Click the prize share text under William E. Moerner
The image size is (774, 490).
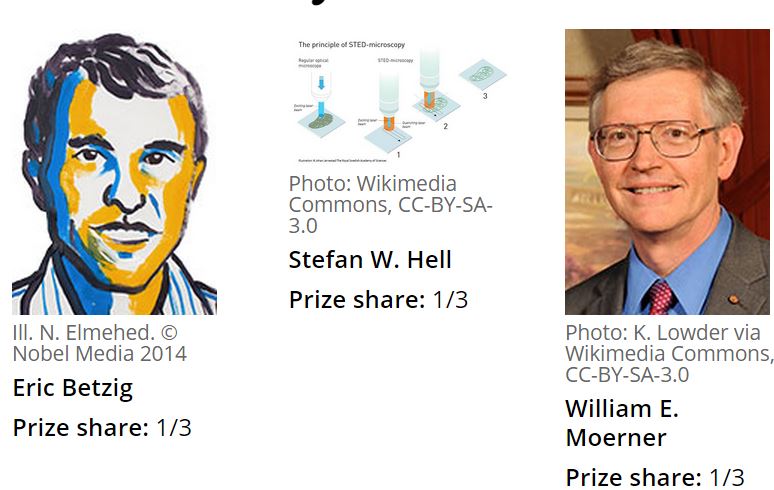(x=655, y=477)
